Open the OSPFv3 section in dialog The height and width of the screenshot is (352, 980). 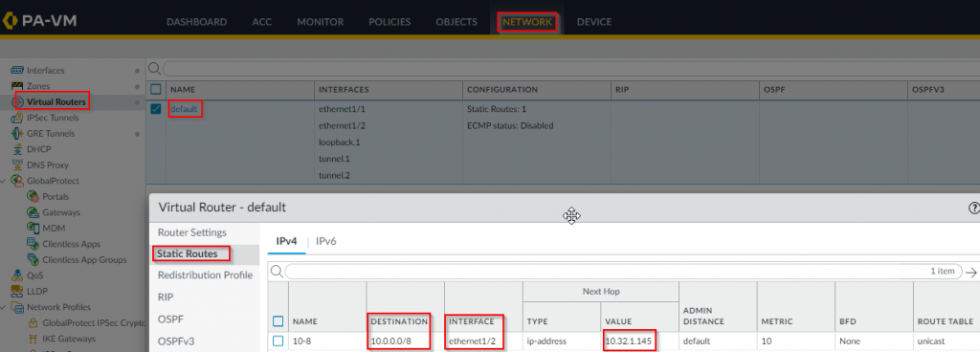click(x=175, y=341)
